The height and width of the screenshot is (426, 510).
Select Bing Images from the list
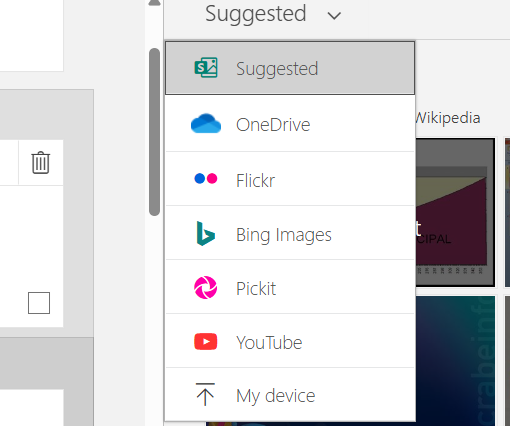(290, 234)
